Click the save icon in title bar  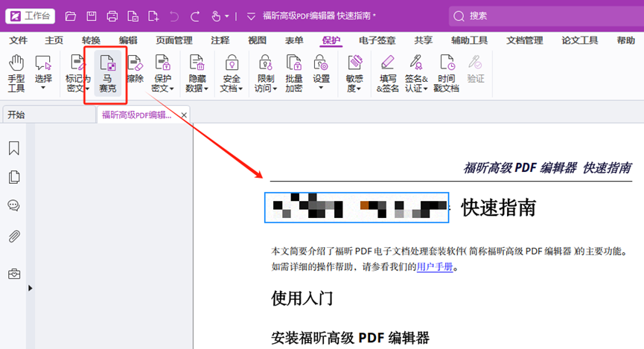[x=91, y=16]
